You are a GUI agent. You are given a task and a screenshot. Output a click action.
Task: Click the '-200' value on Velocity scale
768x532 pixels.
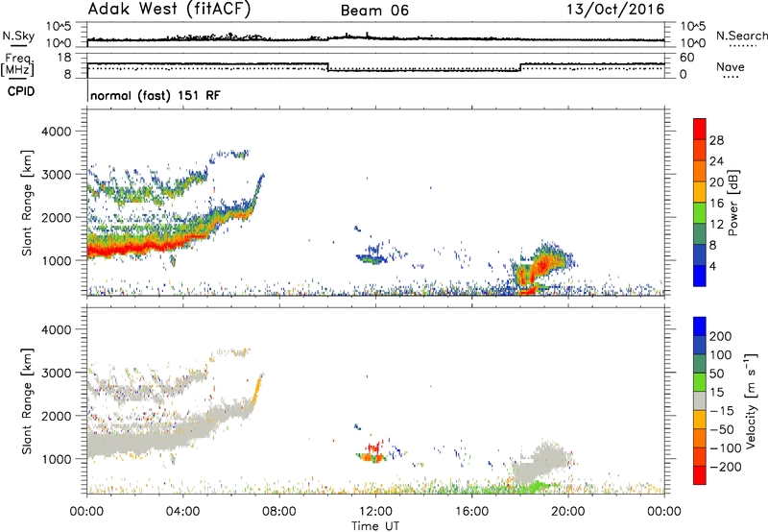coord(727,467)
